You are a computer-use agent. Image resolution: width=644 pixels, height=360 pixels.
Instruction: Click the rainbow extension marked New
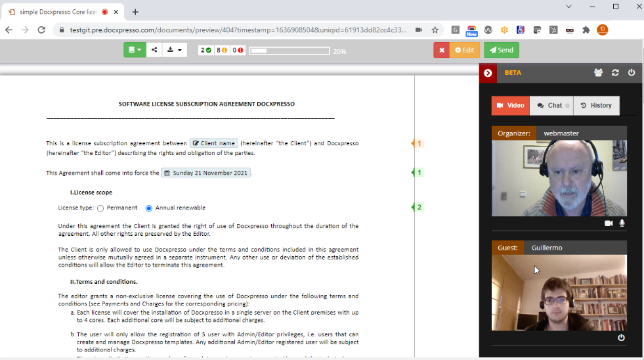coord(471,31)
